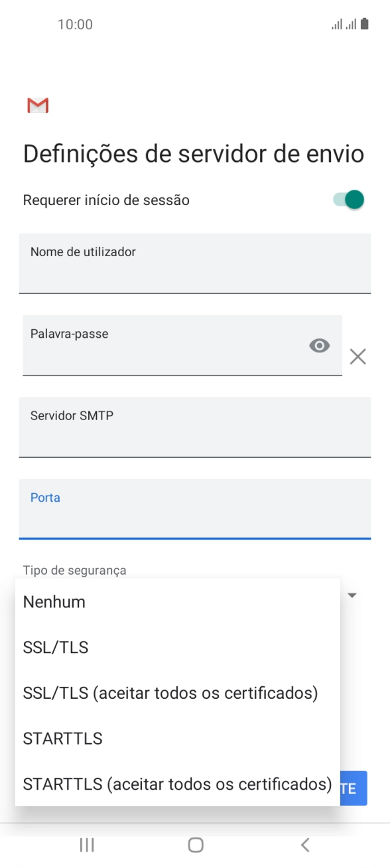The width and height of the screenshot is (390, 868).
Task: Choose STARTTLS in the security type list
Action: tap(62, 738)
